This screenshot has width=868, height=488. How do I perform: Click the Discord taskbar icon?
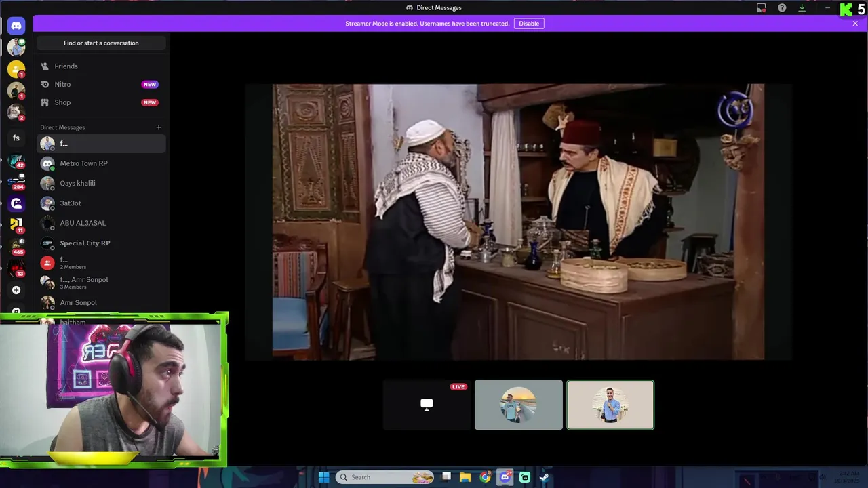point(505,477)
